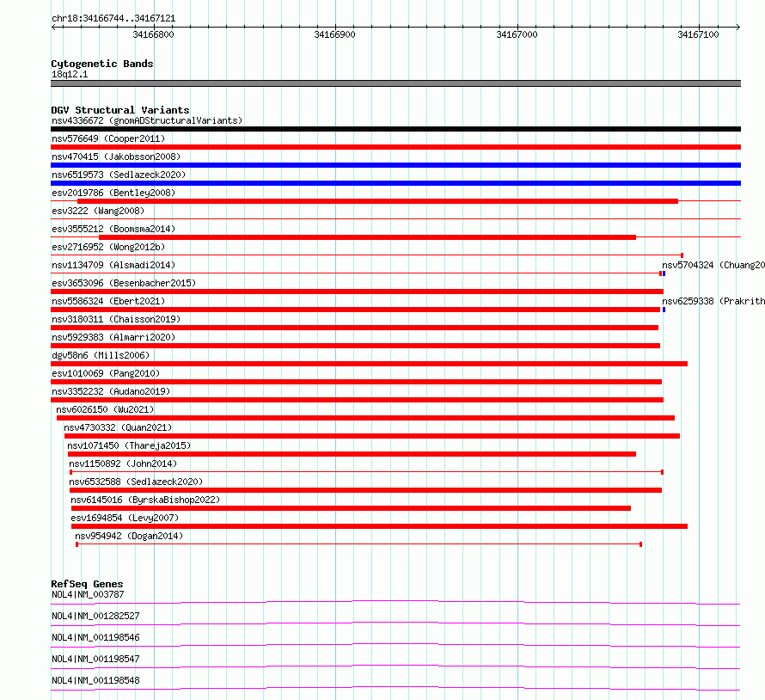Open esv2019786 (Bentley2008) variant entry
Viewport: 765px width, 700px height.
point(113,193)
